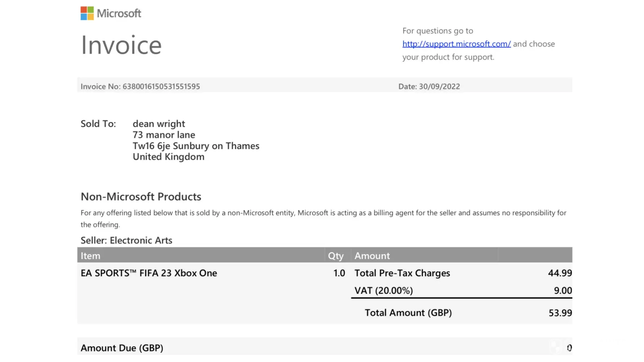The height and width of the screenshot is (362, 644).
Task: Click the Non-Microsoft Products heading
Action: (x=141, y=197)
